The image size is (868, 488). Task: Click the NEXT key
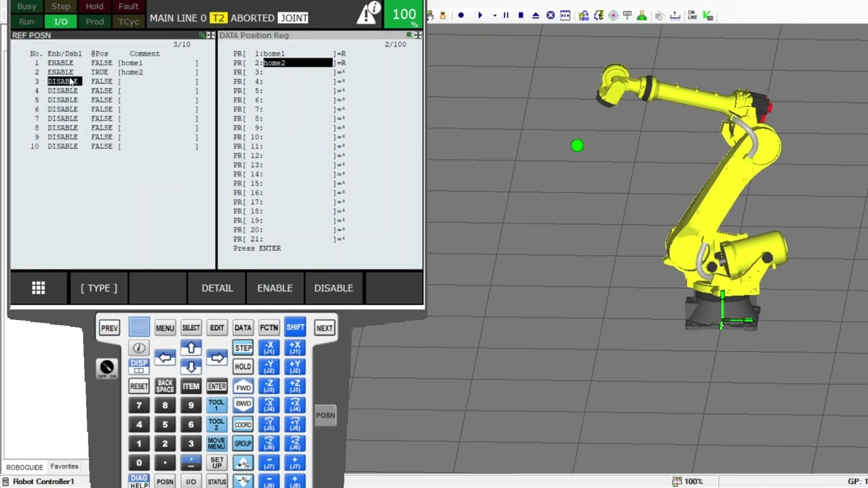point(324,328)
